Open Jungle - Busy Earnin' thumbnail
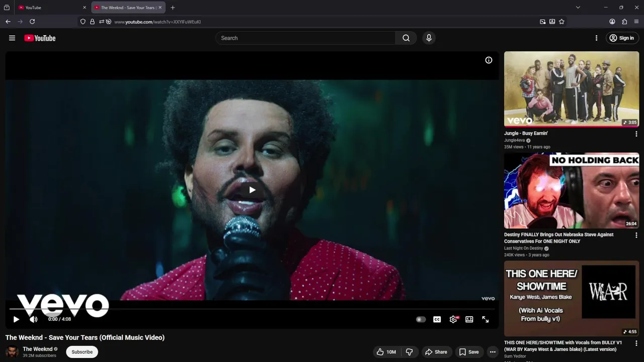Screen dimensions: 644x362 coord(572,89)
